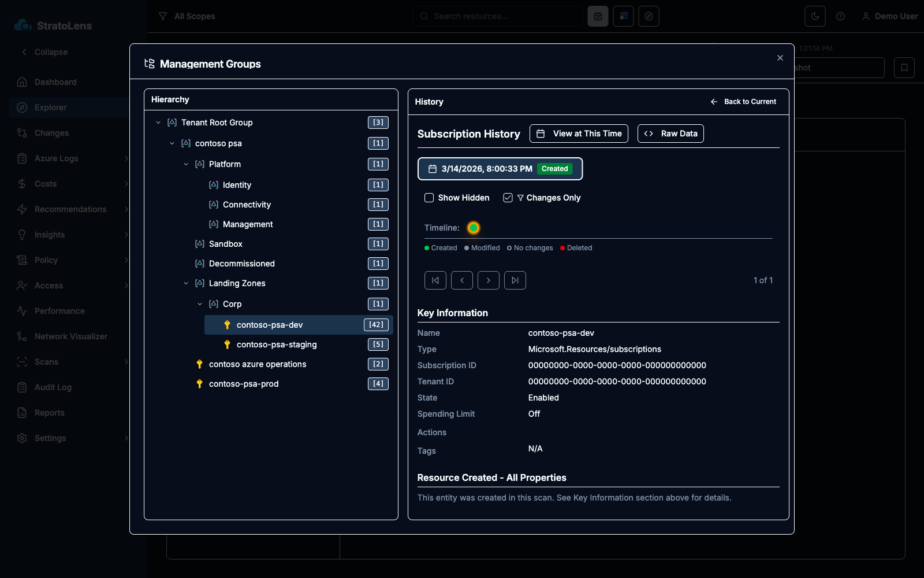Go to next history entry

[x=489, y=280]
